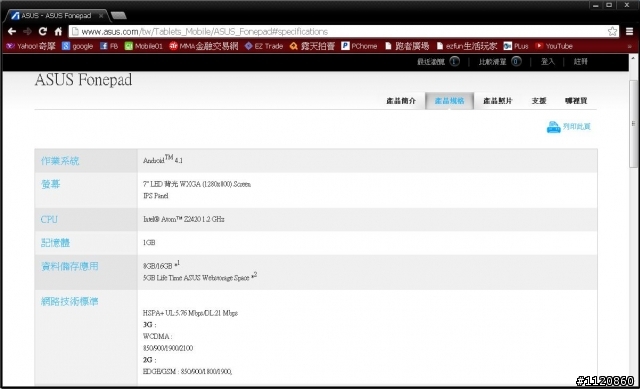Viewport: 640px width, 389px height.
Task: Reload the ASUS Fonepad page
Action: pos(42,31)
